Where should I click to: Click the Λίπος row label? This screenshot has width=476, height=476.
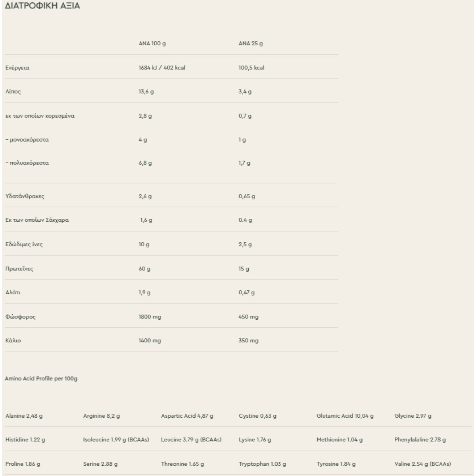13,92
